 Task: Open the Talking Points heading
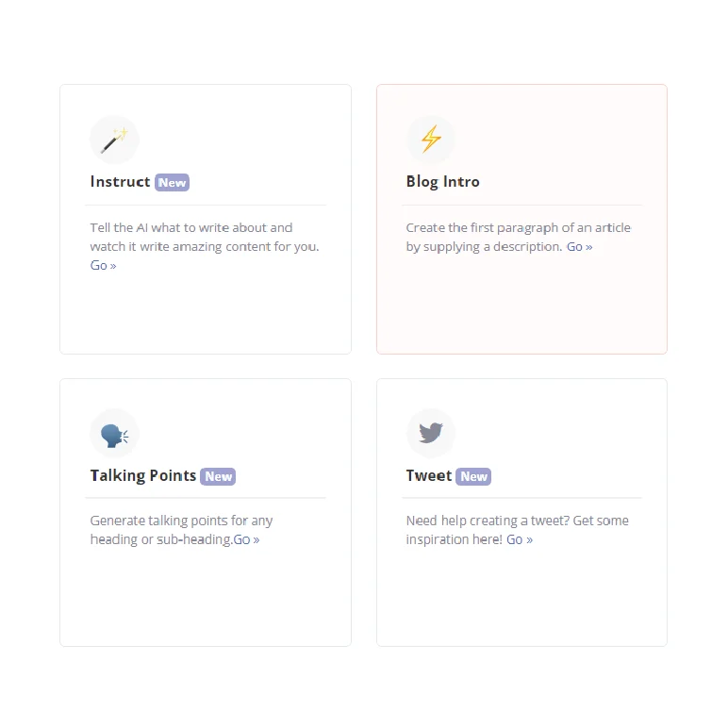(143, 476)
